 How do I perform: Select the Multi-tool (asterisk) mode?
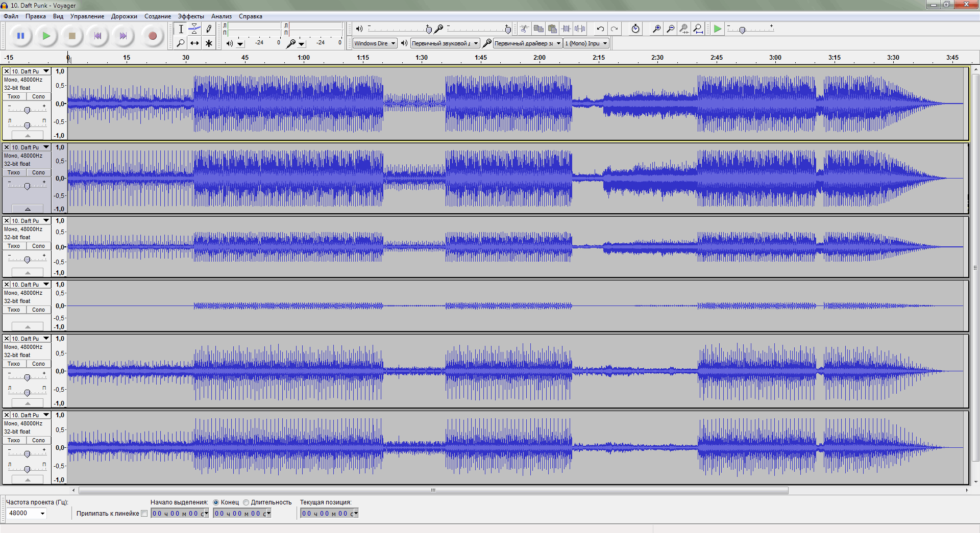[209, 43]
